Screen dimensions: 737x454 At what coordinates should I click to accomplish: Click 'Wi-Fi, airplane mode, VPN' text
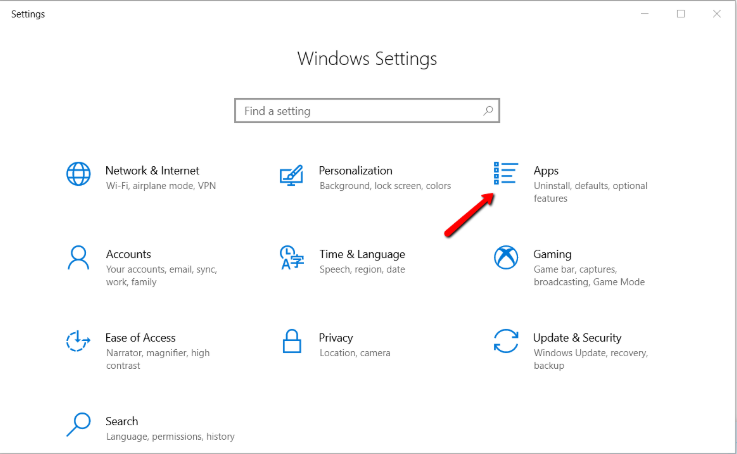pos(161,186)
